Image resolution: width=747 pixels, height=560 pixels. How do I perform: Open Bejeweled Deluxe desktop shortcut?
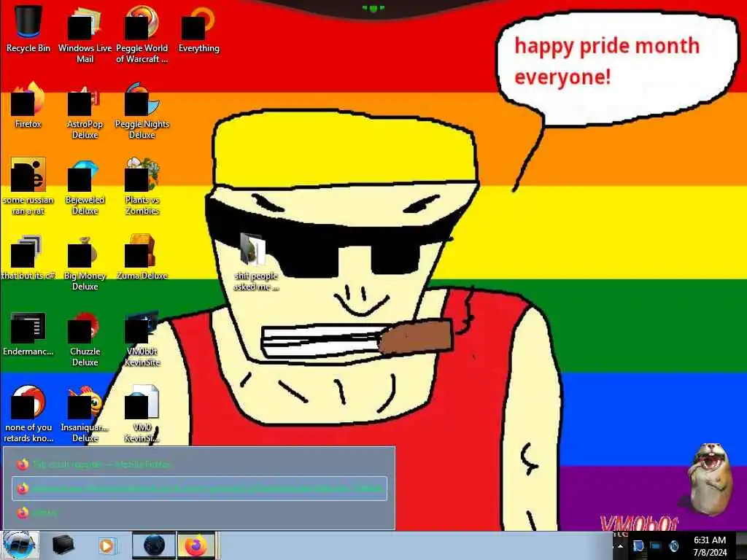coord(85,186)
